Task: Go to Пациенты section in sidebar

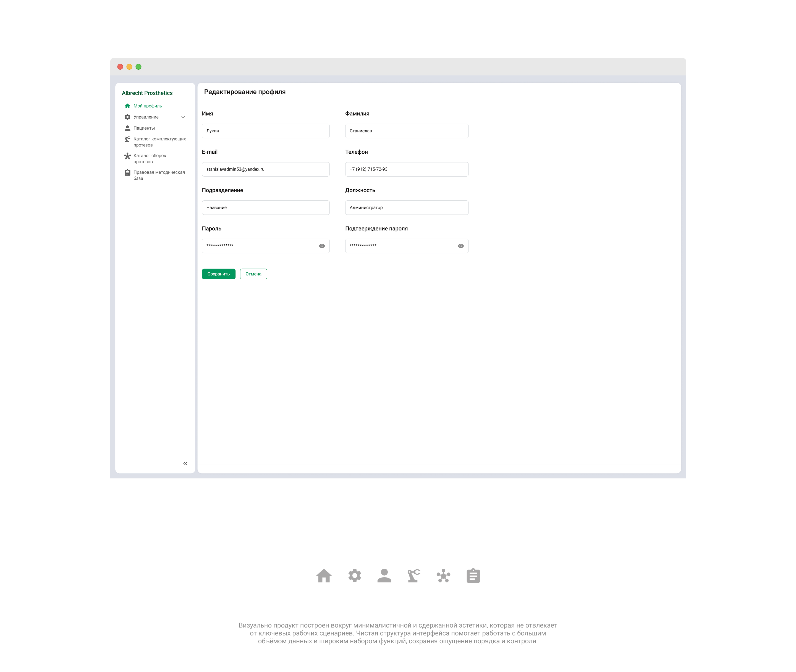Action: point(144,128)
